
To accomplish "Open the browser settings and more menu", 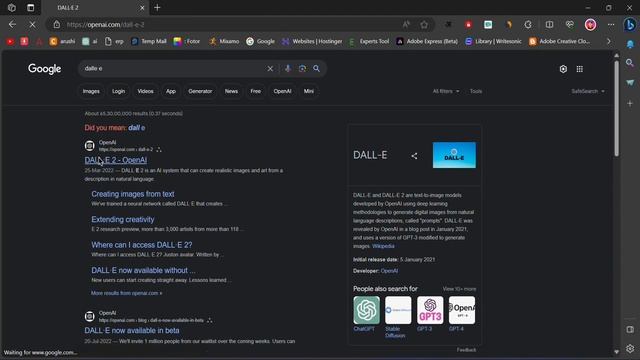I will click(611, 24).
